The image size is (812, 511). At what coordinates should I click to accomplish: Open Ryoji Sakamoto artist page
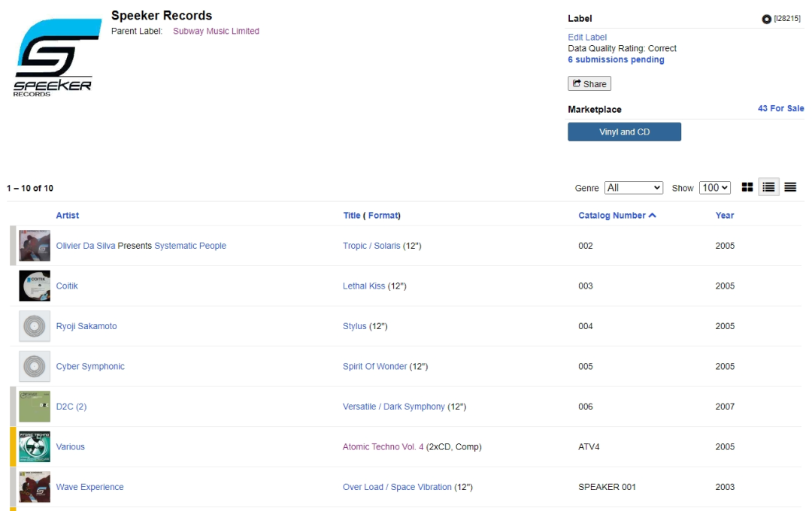coord(86,326)
